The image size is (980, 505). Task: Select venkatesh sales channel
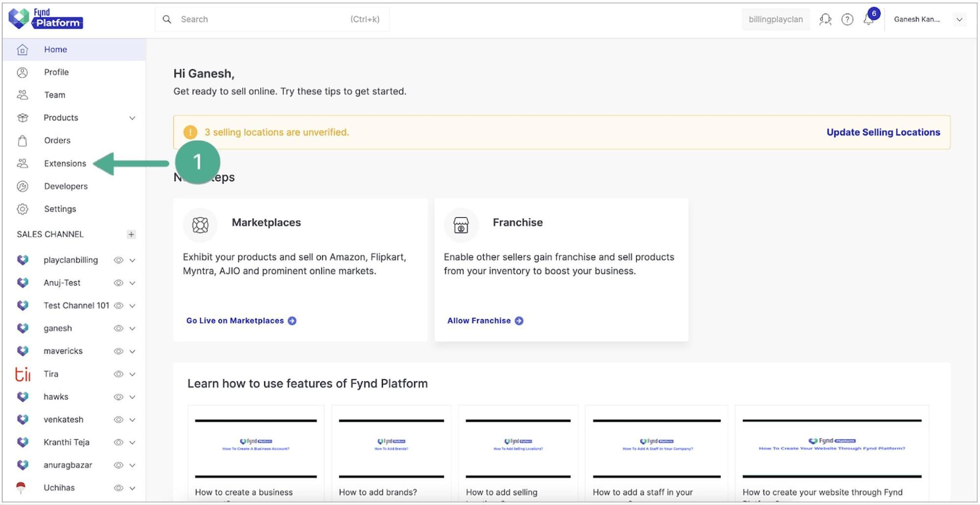[63, 420]
